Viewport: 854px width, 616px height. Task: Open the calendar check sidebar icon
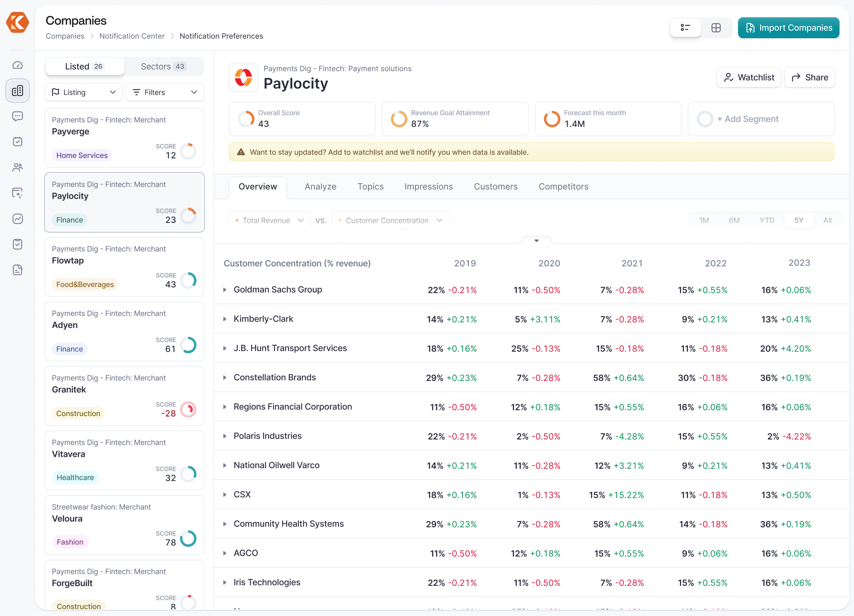pos(17,142)
